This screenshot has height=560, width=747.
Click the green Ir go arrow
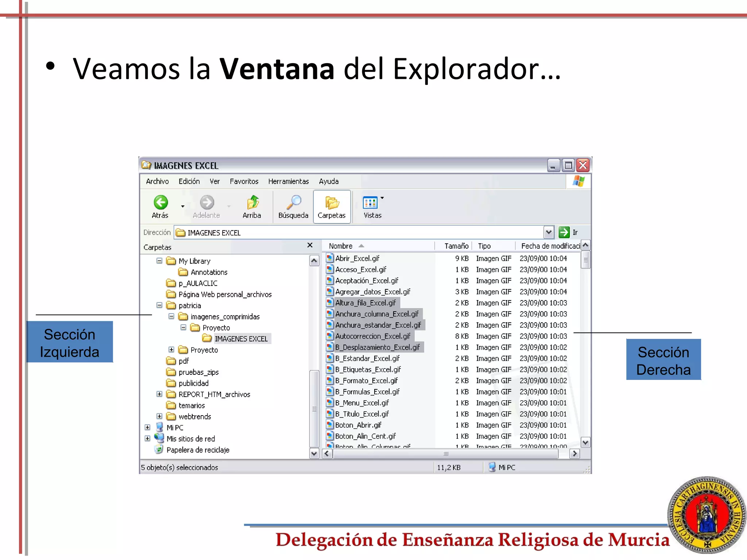tap(564, 232)
